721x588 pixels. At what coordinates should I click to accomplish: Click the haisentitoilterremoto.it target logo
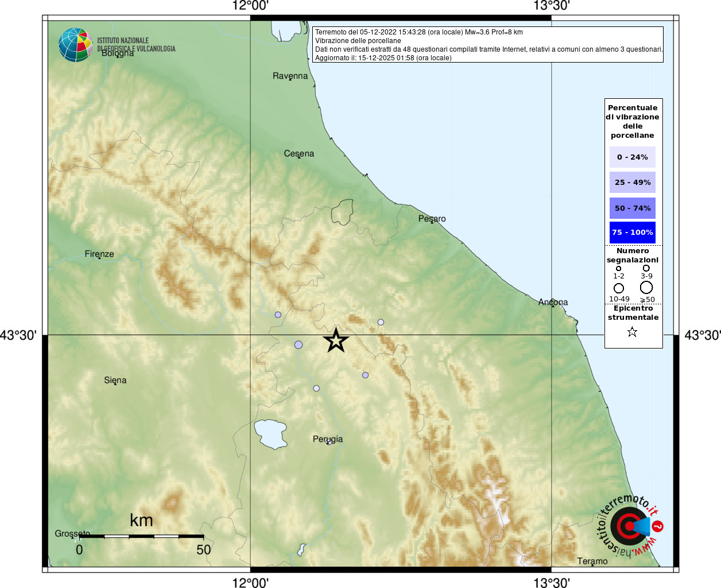pyautogui.click(x=630, y=525)
